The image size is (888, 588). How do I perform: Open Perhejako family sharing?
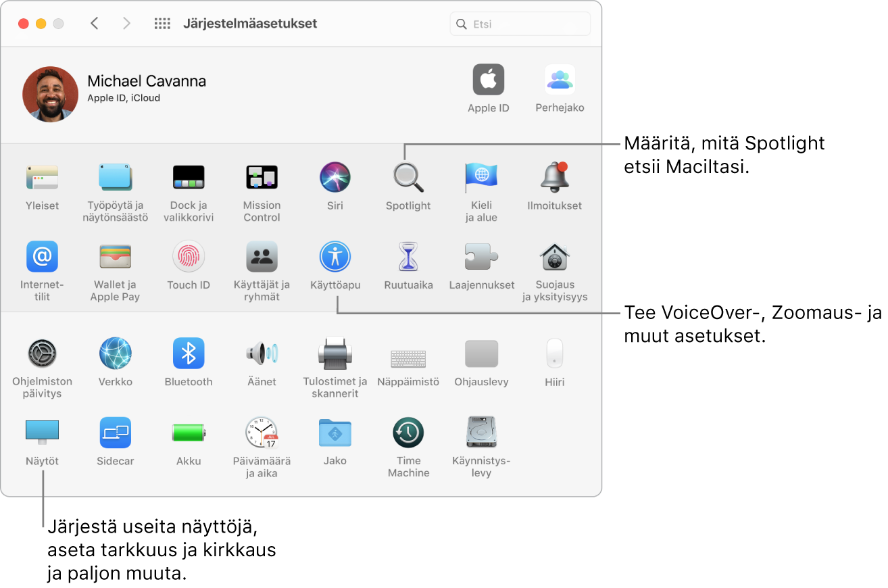coord(560,80)
